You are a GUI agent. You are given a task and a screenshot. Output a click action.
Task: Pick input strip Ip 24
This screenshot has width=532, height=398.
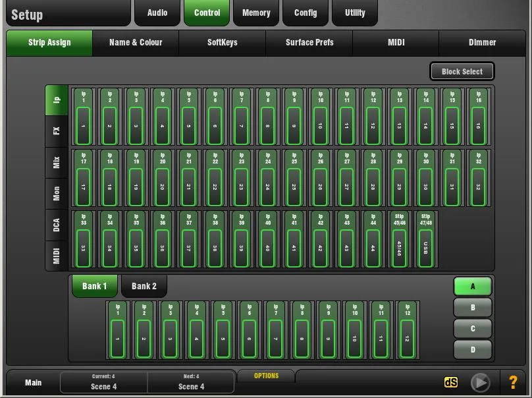tap(268, 178)
